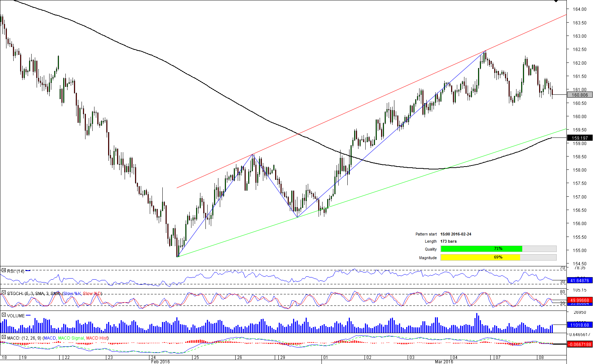Viewport: 593px width, 364px height.
Task: Click the 156.00 price axis label
Action: 579,224
